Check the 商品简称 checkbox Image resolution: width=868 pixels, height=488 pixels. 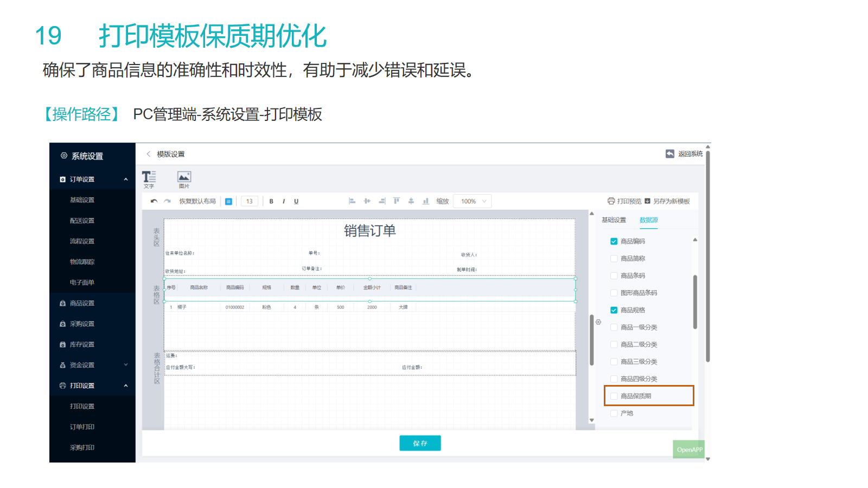[x=614, y=259]
